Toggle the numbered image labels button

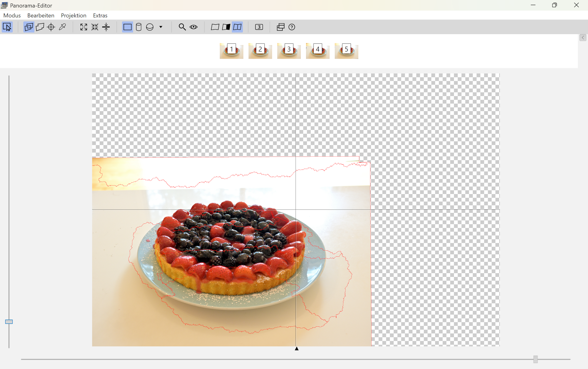(259, 27)
